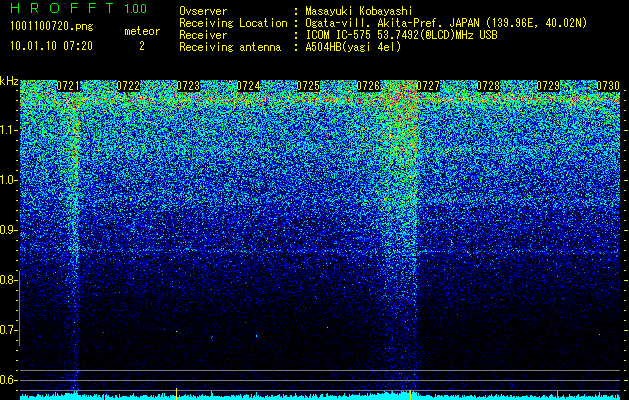
Task: Click the Receiver field label
Action: point(203,35)
